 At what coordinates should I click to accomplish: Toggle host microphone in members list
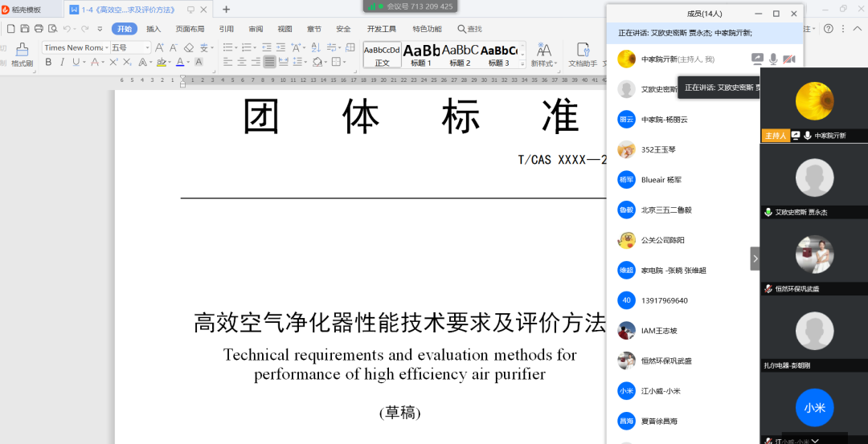[x=773, y=59]
